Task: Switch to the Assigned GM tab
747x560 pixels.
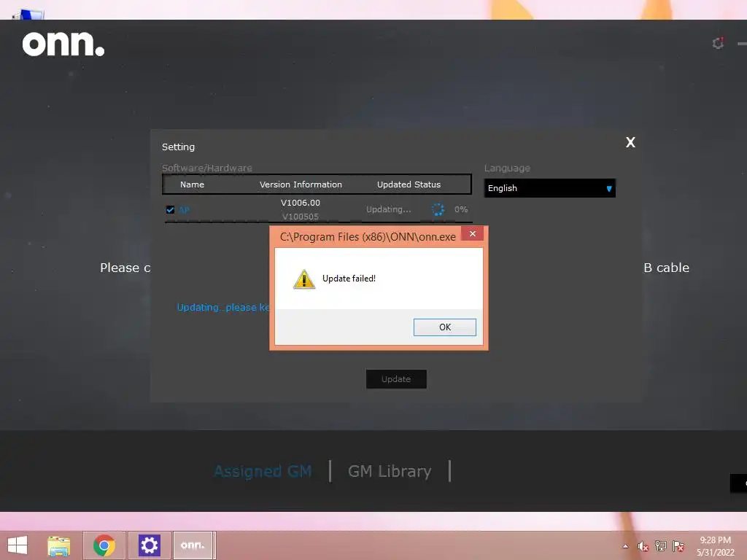Action: tap(263, 471)
